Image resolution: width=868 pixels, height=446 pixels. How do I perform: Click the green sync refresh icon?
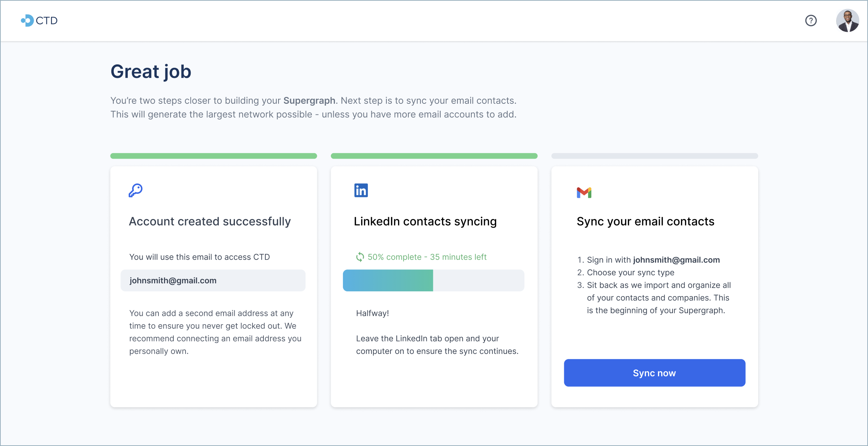pyautogui.click(x=360, y=257)
